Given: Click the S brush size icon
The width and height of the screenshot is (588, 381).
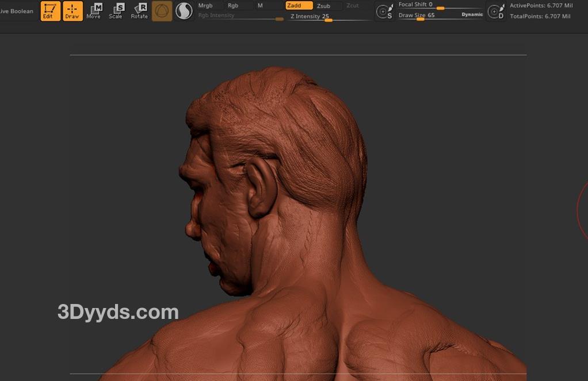Looking at the screenshot, I should pos(384,11).
